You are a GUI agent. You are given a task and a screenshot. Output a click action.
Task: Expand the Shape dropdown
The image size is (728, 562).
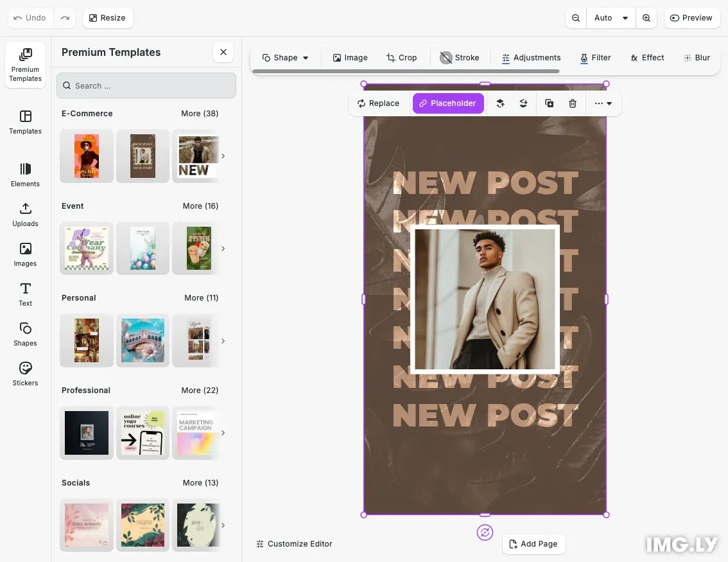coord(284,58)
